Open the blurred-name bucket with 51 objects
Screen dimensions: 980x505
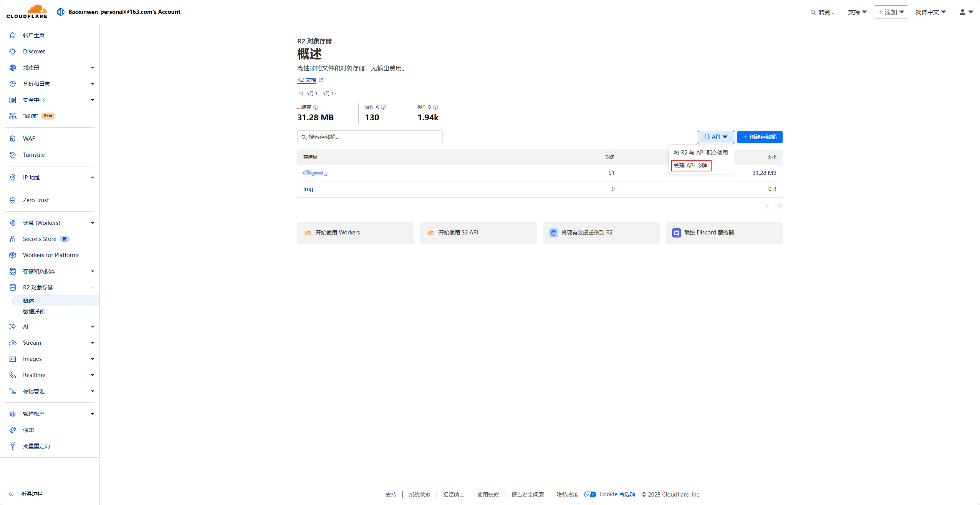tap(315, 173)
